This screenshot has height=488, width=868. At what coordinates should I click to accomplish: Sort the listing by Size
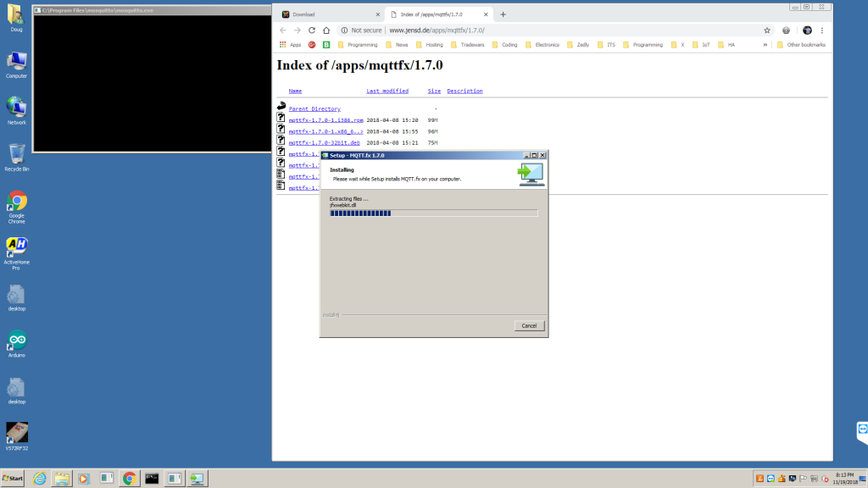434,91
